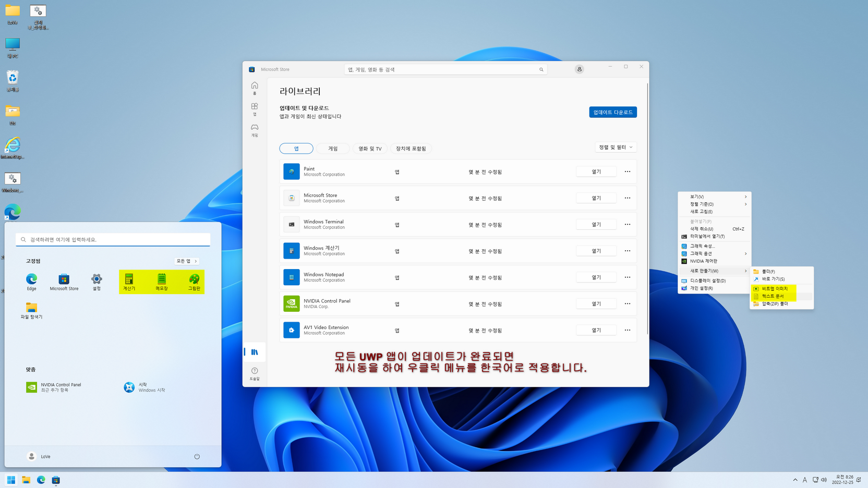
Task: Choose 그래픽 속성... in context menu
Action: pos(715,246)
